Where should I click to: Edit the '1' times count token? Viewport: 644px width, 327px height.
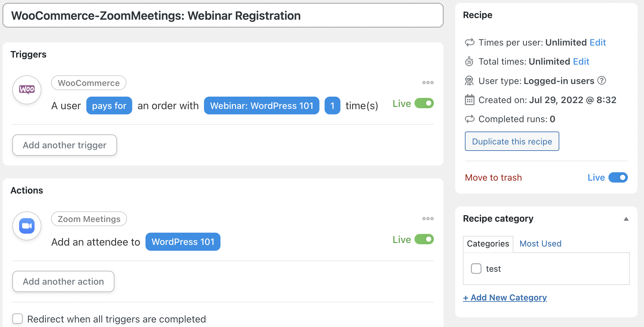[x=332, y=106]
